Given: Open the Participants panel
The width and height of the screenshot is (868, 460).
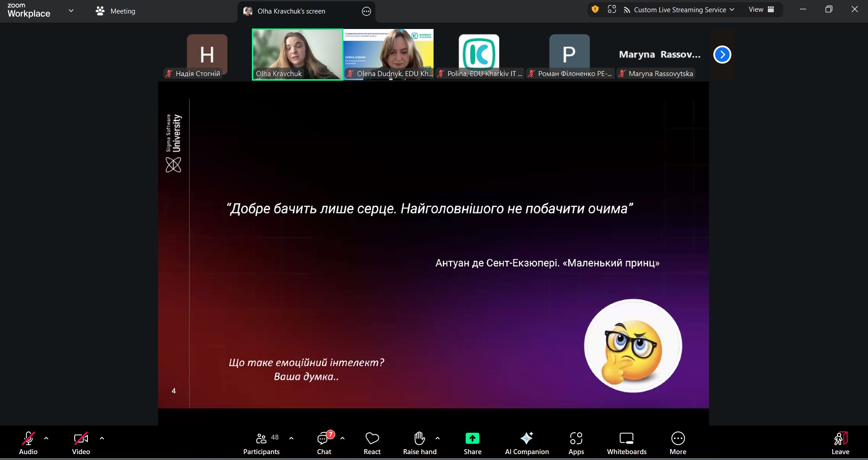Looking at the screenshot, I should (261, 443).
